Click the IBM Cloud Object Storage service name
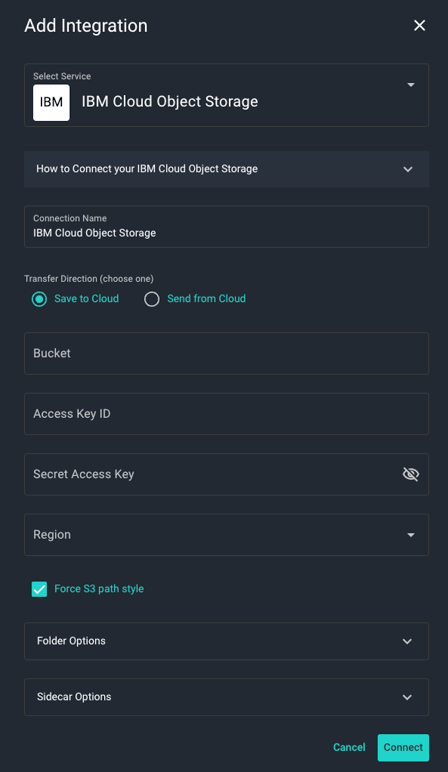This screenshot has width=448, height=772. pos(170,101)
